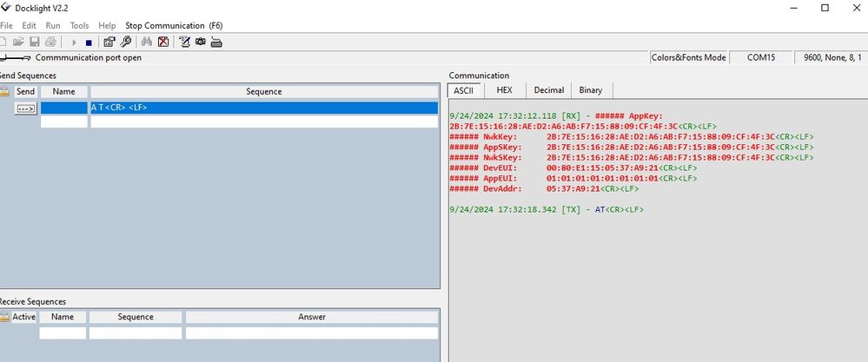This screenshot has height=362, width=868.
Task: Open the Help menu
Action: pyautogui.click(x=107, y=25)
